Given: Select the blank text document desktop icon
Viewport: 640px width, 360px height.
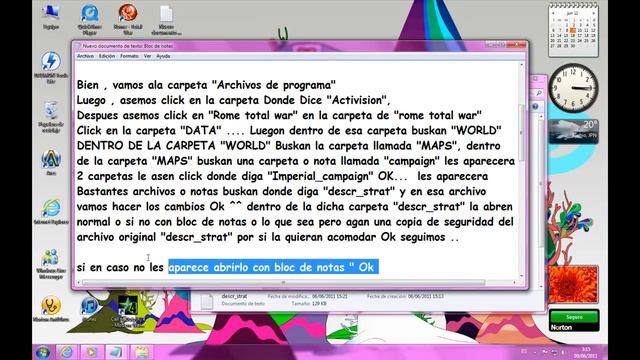Looking at the screenshot, I should coord(166,20).
